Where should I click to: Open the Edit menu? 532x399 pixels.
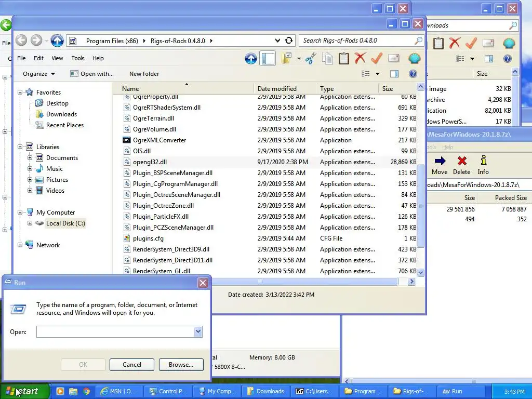click(x=38, y=58)
